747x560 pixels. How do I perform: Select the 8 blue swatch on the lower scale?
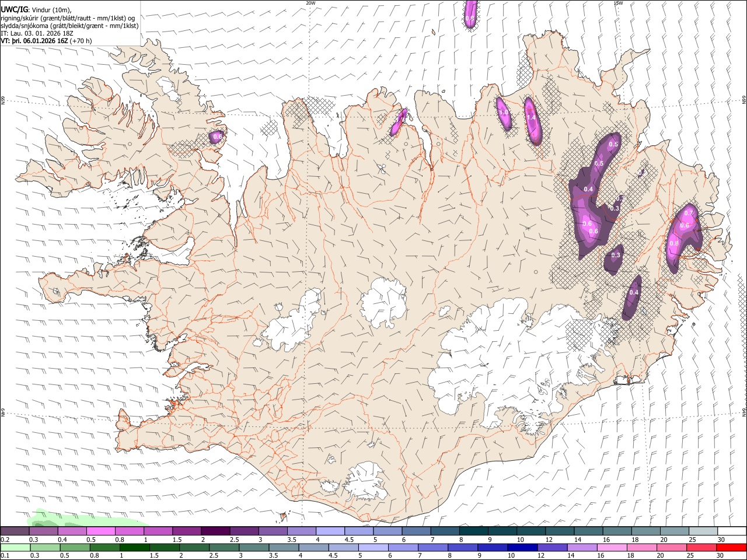(x=463, y=547)
